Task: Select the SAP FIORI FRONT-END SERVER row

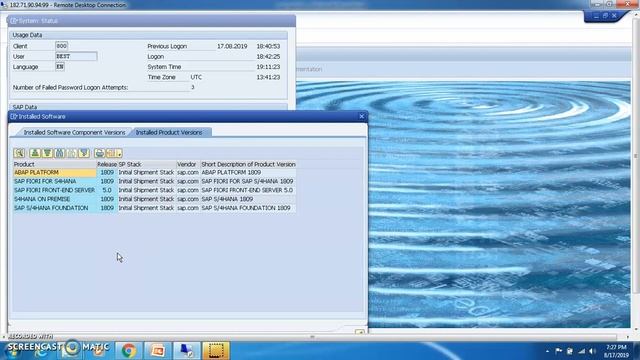Action: click(55, 190)
